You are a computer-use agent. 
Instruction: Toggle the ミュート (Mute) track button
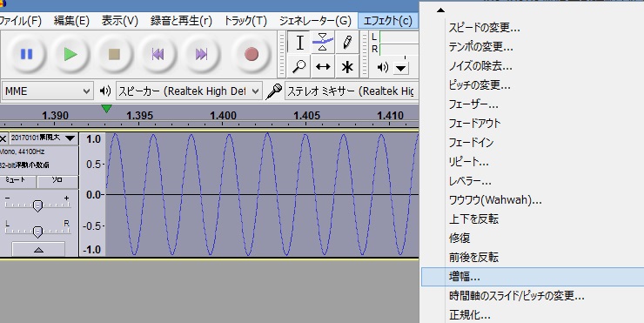pos(17,181)
